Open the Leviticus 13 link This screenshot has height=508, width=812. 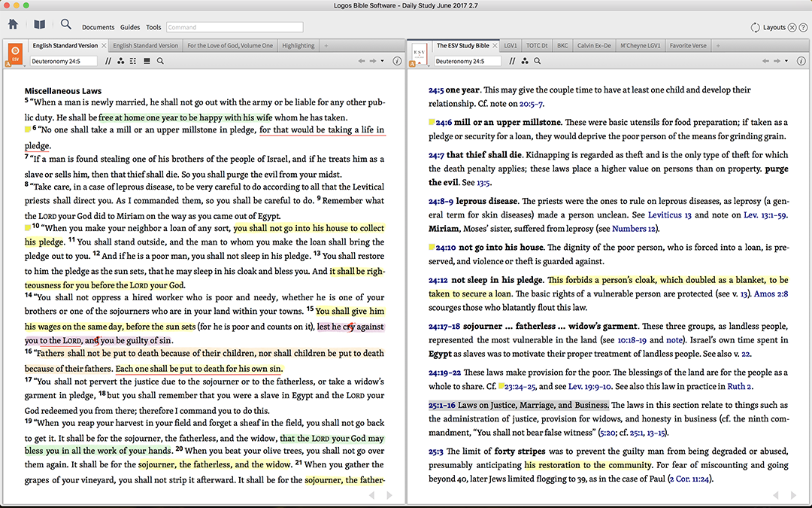[x=670, y=215]
